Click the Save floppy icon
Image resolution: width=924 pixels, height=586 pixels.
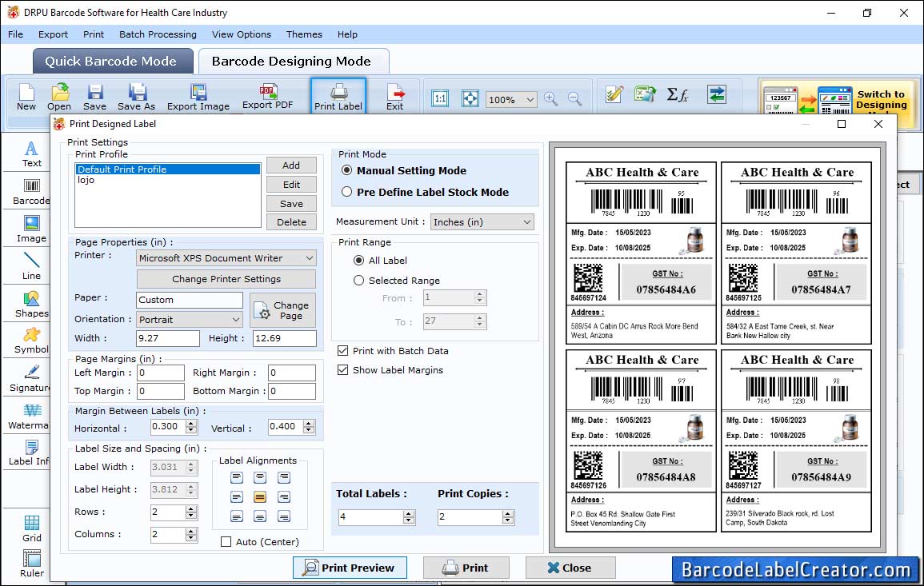point(94,97)
